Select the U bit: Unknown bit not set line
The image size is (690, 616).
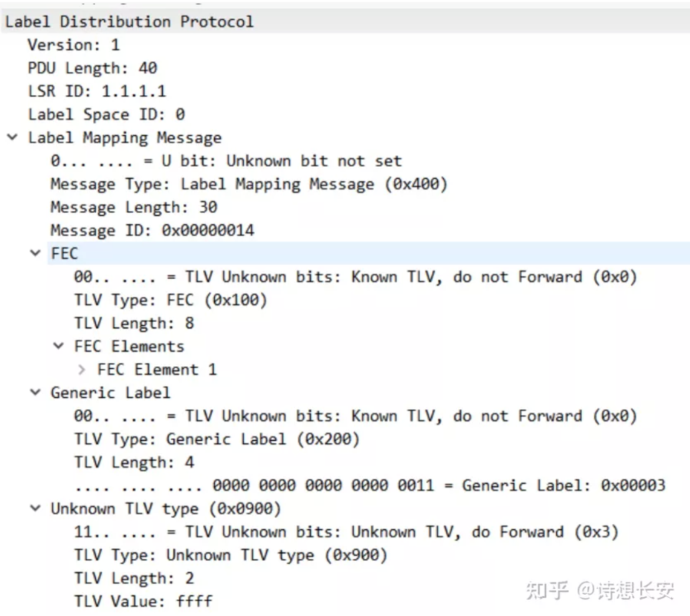click(x=226, y=161)
